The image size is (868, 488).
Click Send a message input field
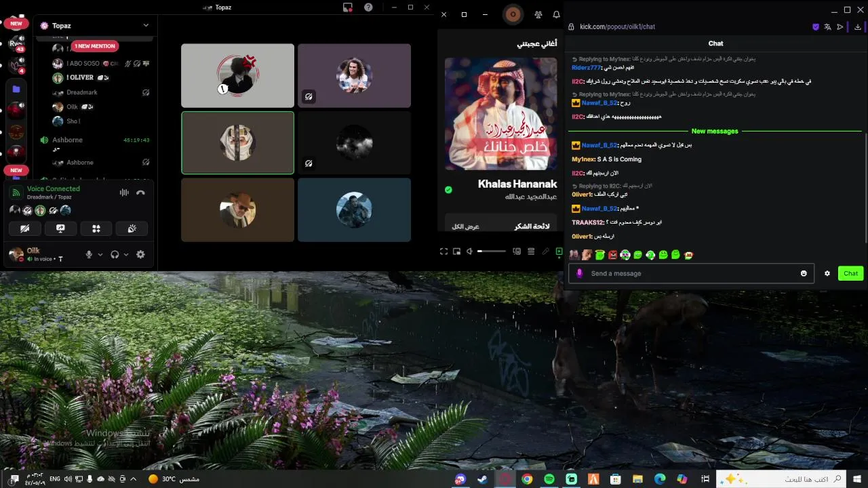[x=691, y=273]
